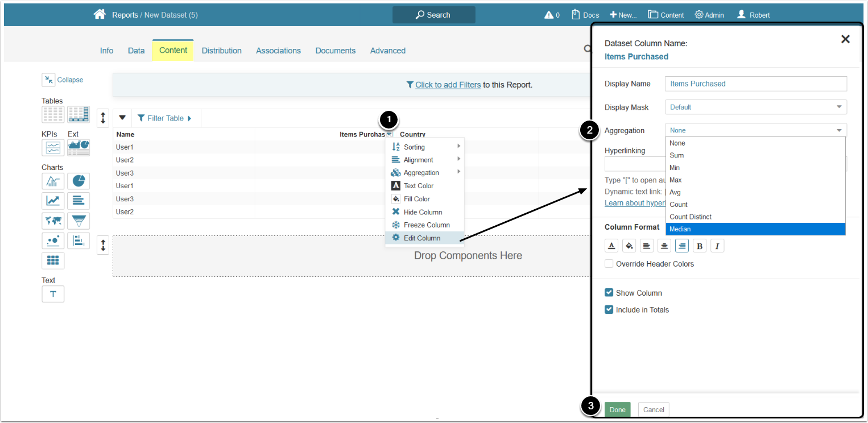868x423 pixels.
Task: Choose the bubble chart icon
Action: [x=53, y=240]
